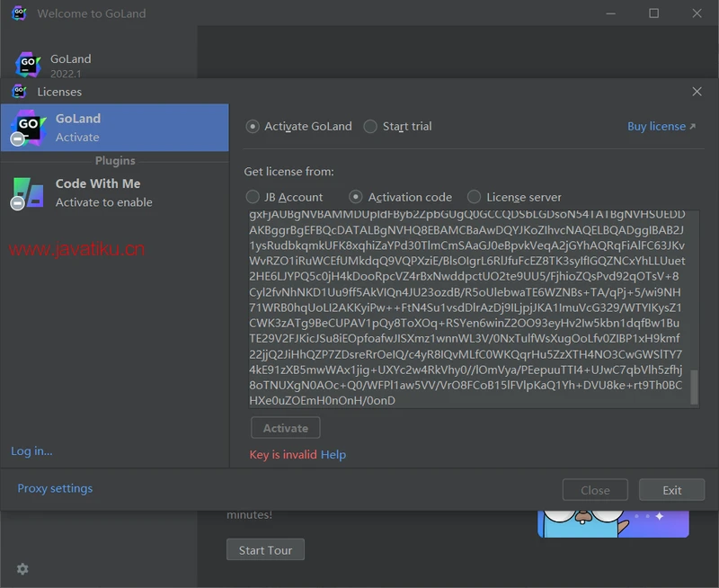Image resolution: width=719 pixels, height=588 pixels.
Task: Open the Buy license link
Action: pyautogui.click(x=661, y=127)
